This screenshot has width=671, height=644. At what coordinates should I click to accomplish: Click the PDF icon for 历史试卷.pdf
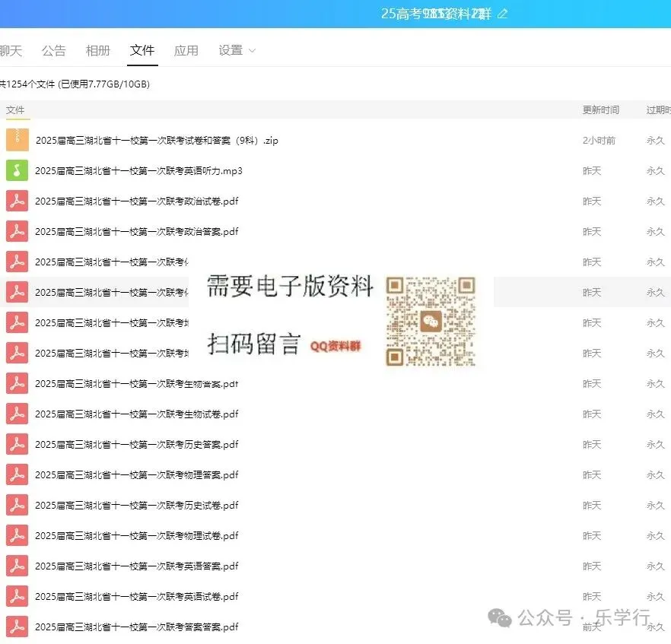pos(17,505)
